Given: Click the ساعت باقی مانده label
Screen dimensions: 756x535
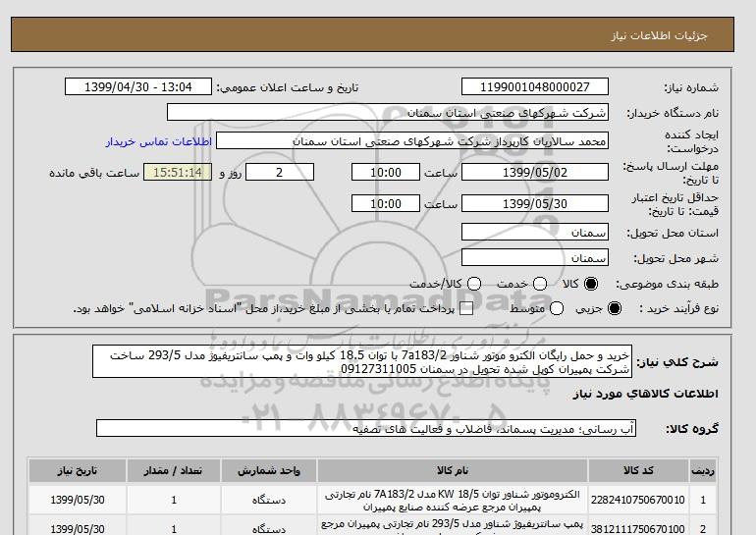Looking at the screenshot, I should [x=94, y=173].
